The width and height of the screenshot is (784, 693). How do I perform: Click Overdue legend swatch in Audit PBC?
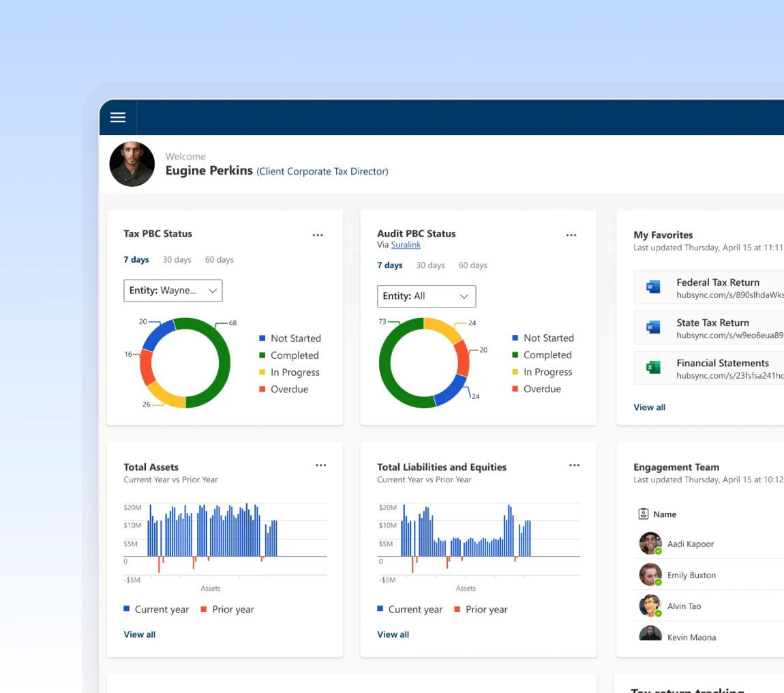click(515, 389)
